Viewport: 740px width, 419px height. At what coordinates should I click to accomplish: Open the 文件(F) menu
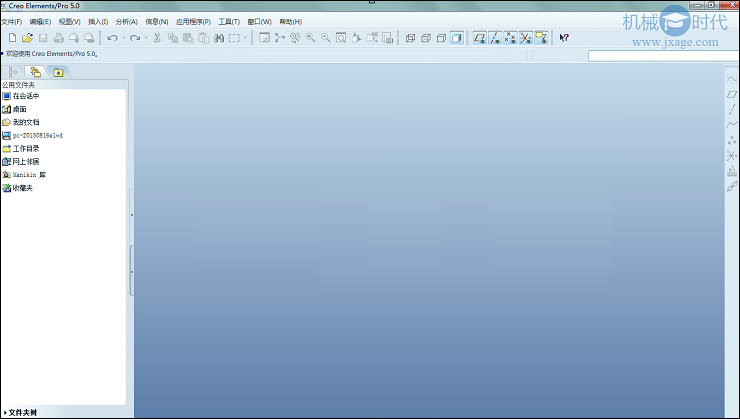tap(11, 22)
